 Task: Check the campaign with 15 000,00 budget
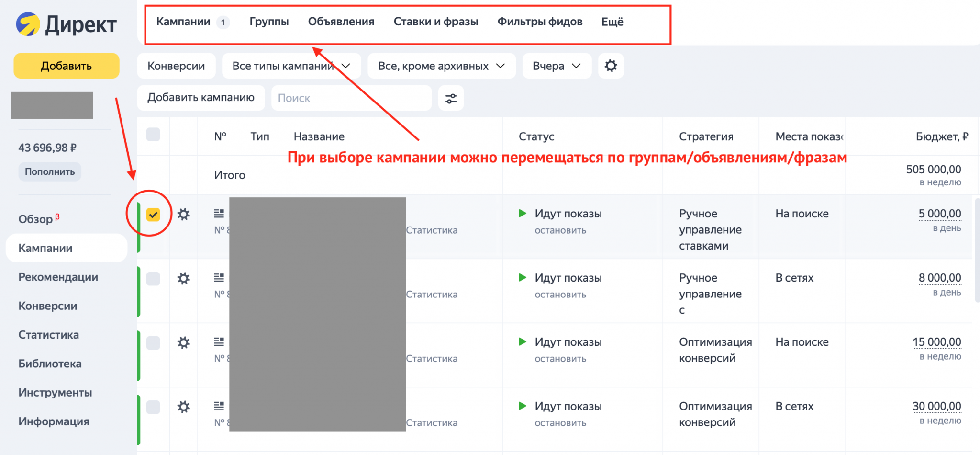tap(153, 343)
